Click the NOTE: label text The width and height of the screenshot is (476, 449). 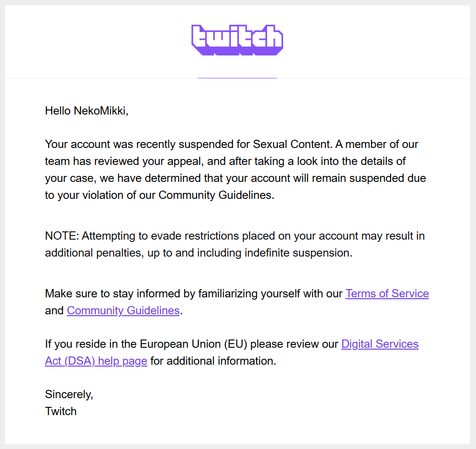[x=62, y=236]
